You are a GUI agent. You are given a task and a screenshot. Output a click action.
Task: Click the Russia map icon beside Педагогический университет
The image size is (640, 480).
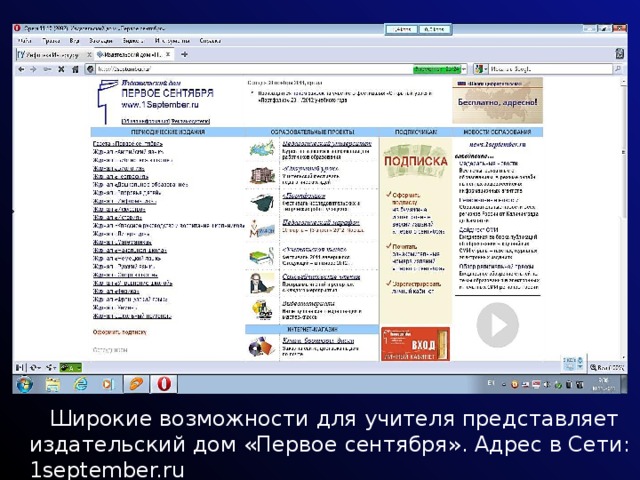pyautogui.click(x=262, y=149)
